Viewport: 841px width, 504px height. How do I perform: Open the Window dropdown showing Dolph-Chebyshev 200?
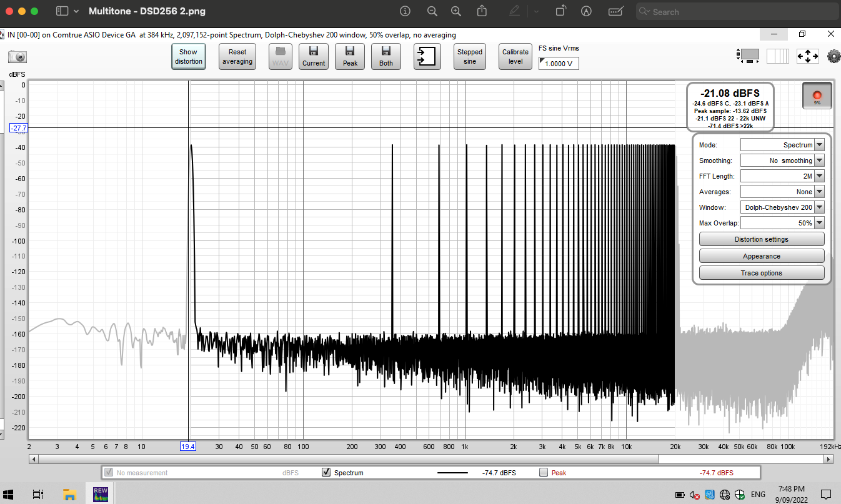[x=782, y=207]
